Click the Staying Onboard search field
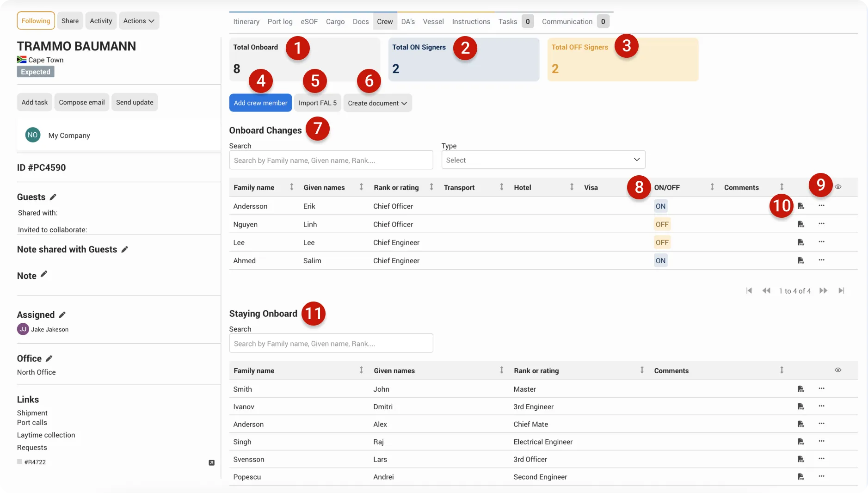The image size is (868, 493). 331,343
